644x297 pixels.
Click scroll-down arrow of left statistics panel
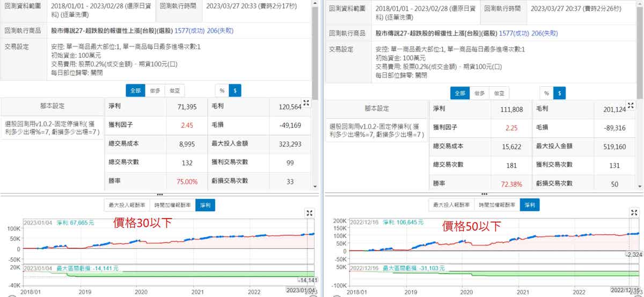316,188
